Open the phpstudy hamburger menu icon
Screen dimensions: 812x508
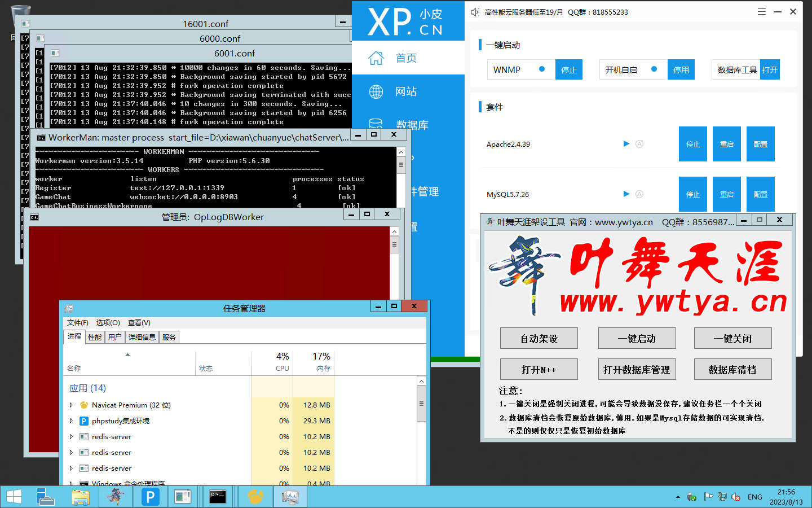tap(762, 11)
